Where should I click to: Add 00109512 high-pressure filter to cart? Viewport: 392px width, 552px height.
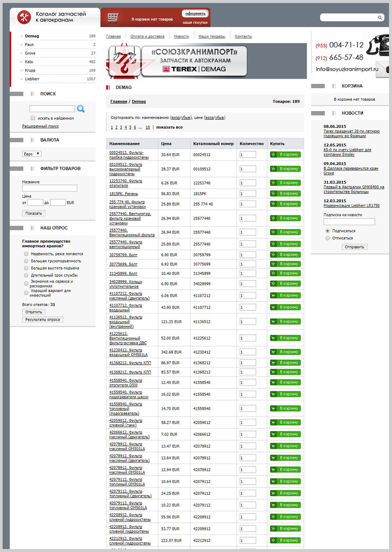point(285,169)
